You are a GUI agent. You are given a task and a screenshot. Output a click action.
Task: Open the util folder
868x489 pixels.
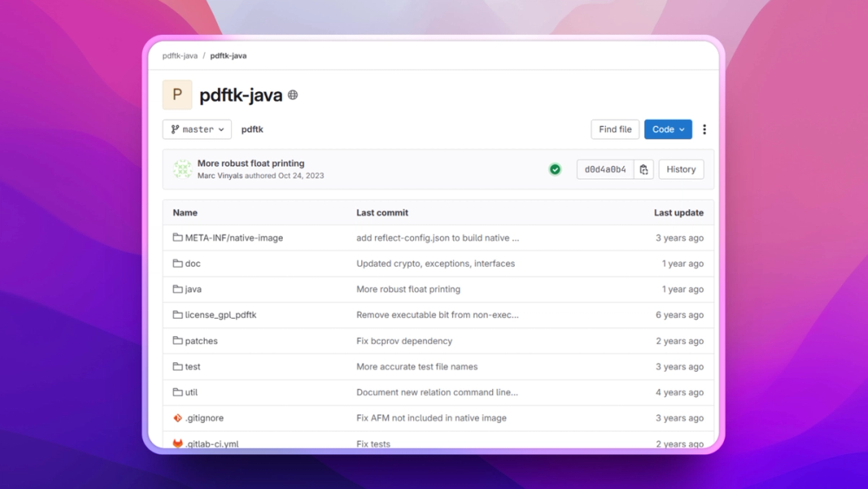pos(191,392)
